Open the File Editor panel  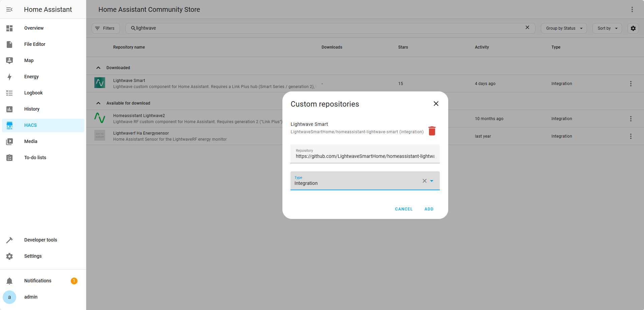(34, 44)
